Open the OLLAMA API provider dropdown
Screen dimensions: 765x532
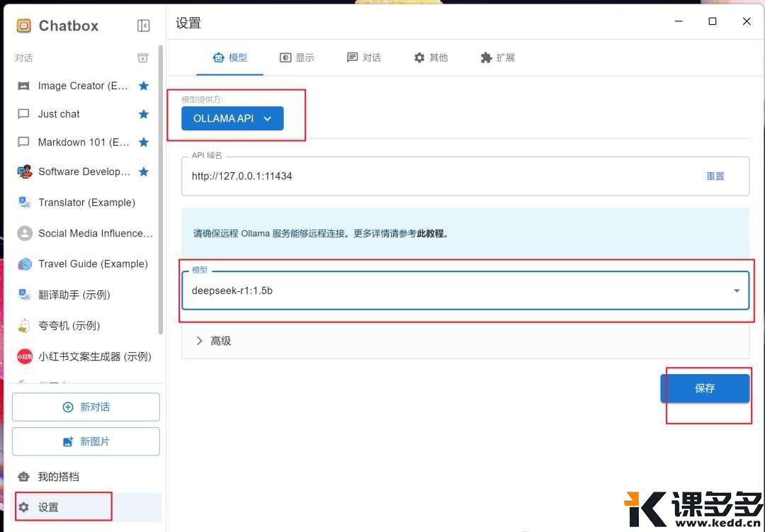tap(232, 118)
